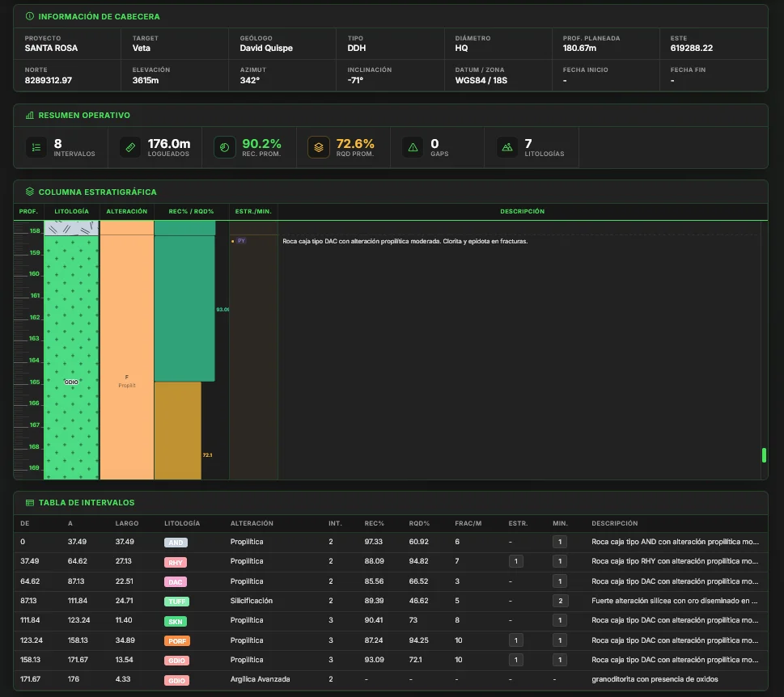
Task: Click the SKN lithology badge
Action: [x=176, y=622]
